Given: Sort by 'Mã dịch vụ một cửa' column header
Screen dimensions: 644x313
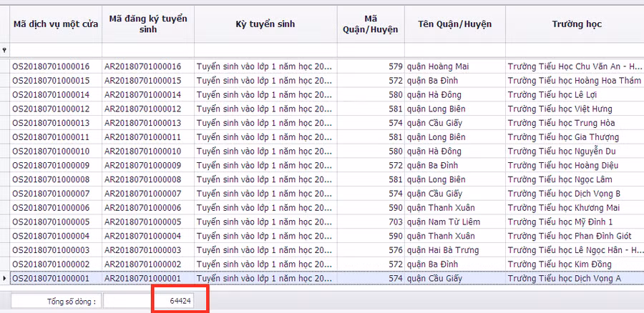Looking at the screenshot, I should [55, 24].
